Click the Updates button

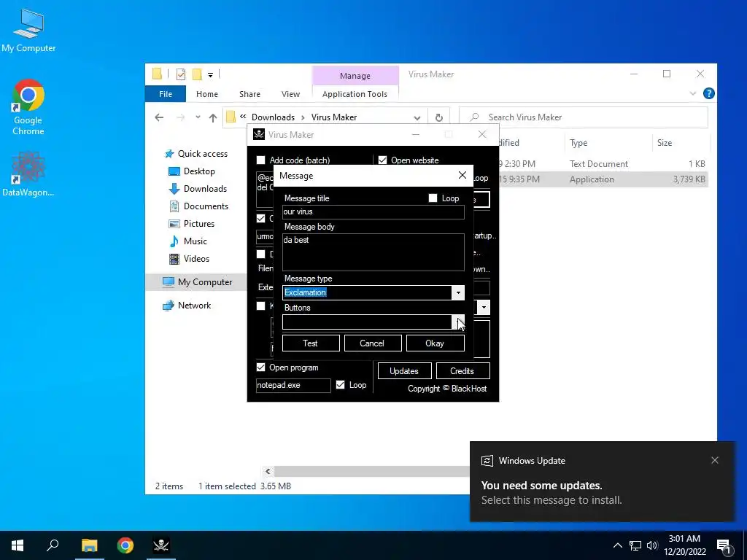404,371
